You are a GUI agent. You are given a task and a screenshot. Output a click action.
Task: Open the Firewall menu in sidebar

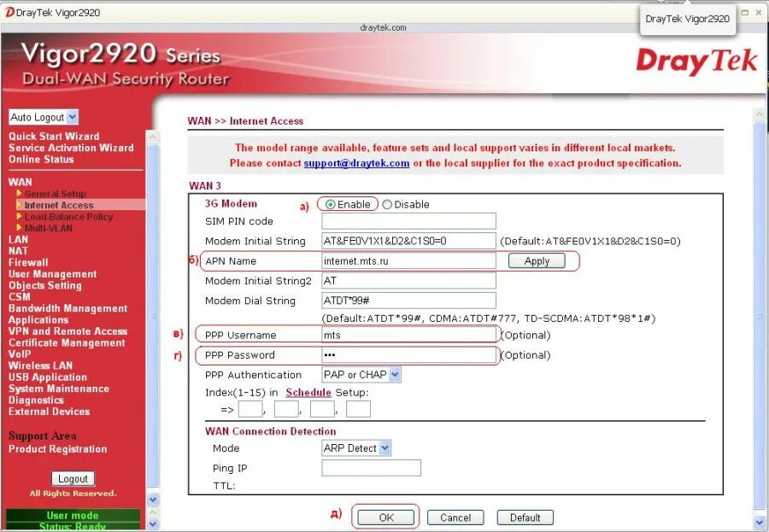tap(28, 262)
